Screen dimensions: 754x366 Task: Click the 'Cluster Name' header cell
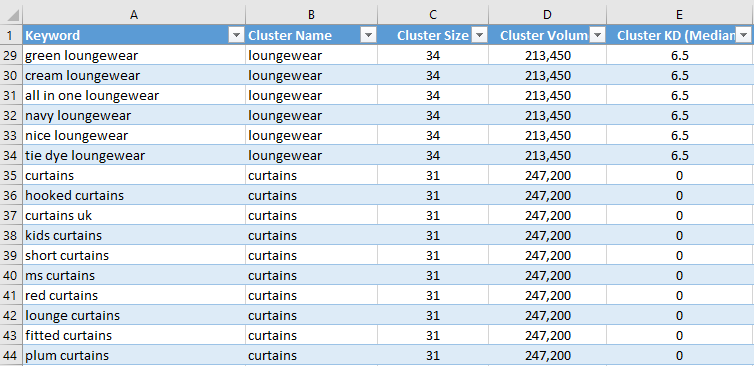click(311, 35)
